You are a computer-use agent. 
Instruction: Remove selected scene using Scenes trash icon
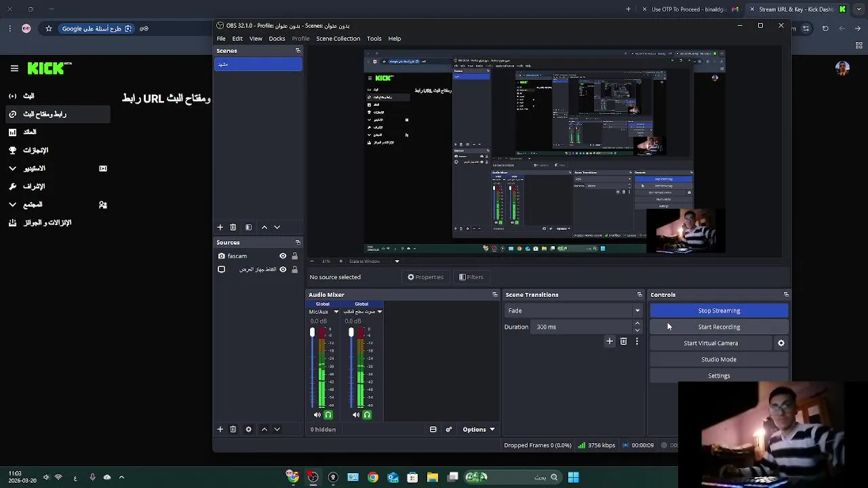(233, 227)
